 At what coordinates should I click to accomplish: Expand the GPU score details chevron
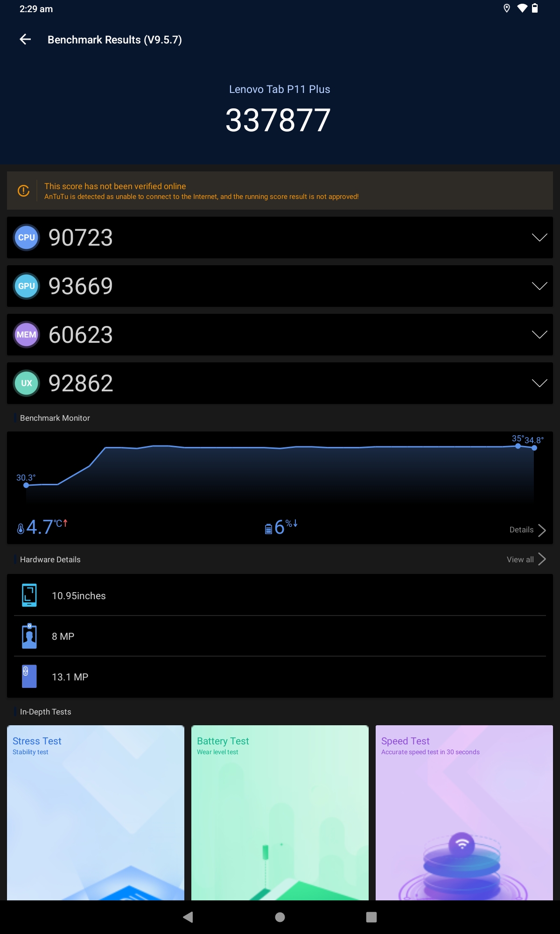click(x=539, y=286)
